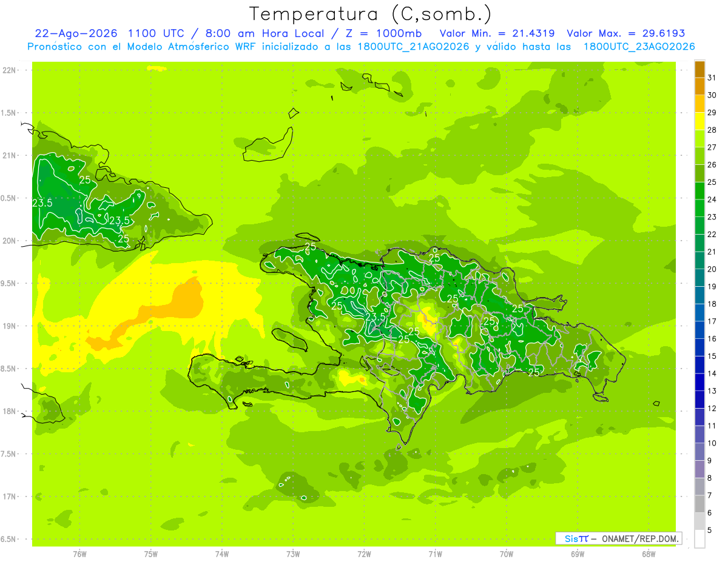The width and height of the screenshot is (728, 562).
Task: Click the "ONAMET/REP.DOM." credit label
Action: [x=640, y=538]
